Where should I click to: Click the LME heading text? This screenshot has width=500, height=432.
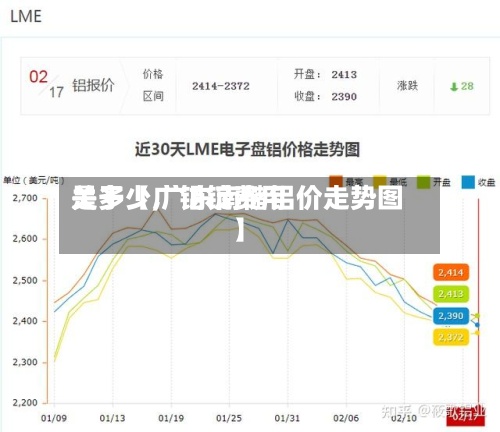tap(26, 17)
